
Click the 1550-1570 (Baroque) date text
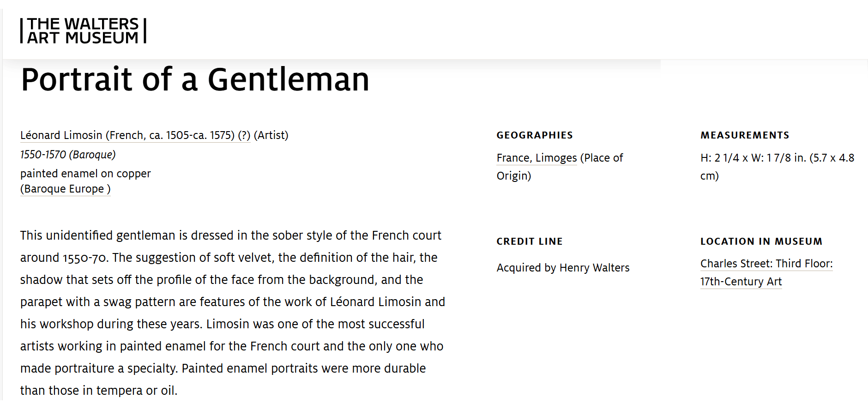pos(68,155)
